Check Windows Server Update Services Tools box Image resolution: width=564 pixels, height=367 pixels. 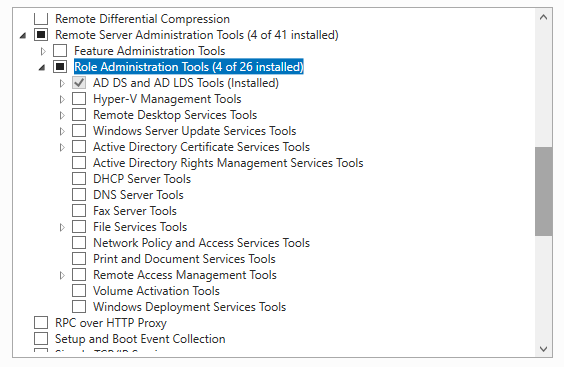[79, 131]
